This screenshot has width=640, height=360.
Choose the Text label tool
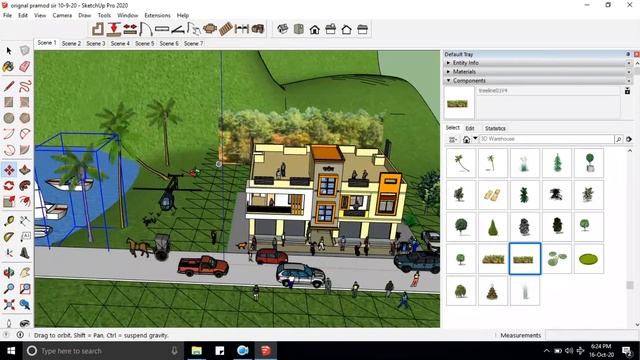tap(24, 237)
